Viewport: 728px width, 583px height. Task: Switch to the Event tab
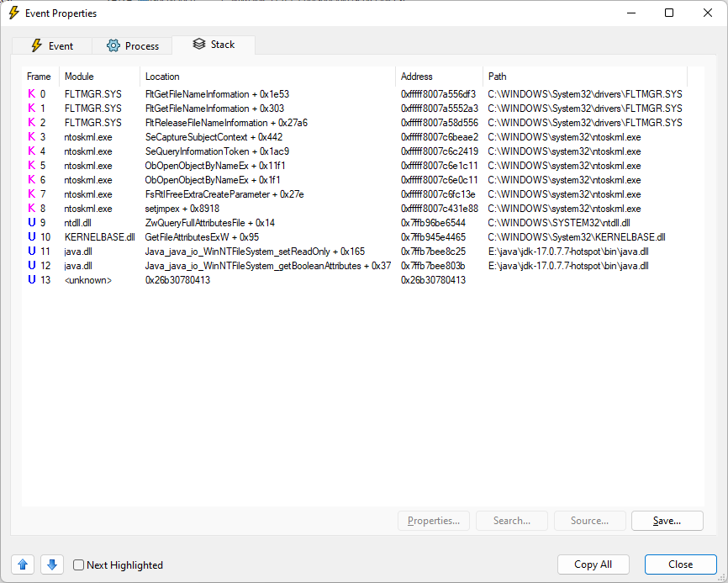51,45
